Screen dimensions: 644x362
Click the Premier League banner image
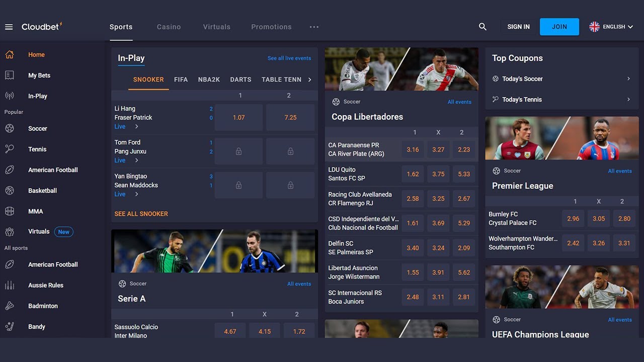tap(562, 138)
